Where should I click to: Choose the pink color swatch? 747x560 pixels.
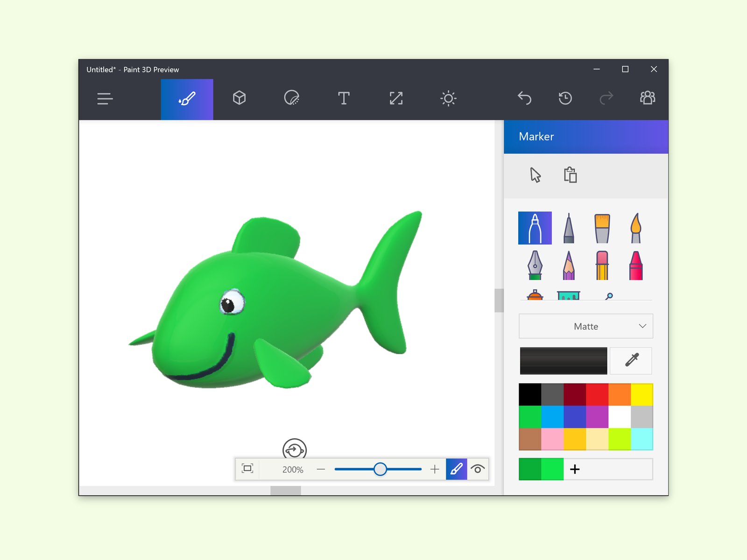[552, 439]
